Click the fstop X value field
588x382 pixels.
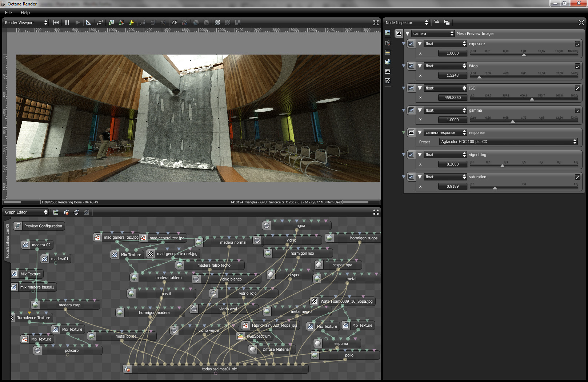pos(453,75)
